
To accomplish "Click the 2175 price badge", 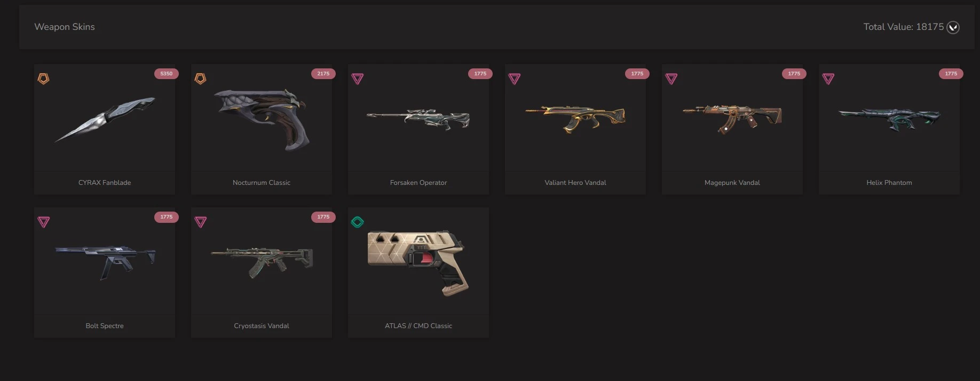I will coord(323,74).
